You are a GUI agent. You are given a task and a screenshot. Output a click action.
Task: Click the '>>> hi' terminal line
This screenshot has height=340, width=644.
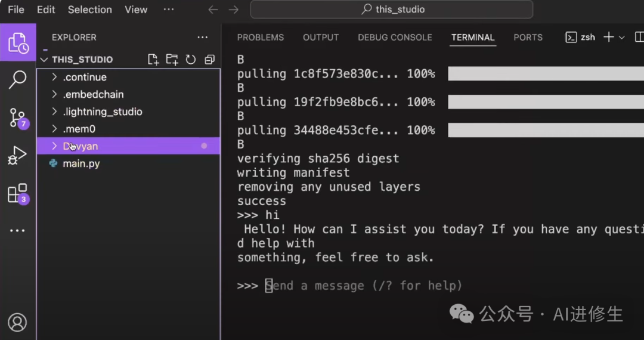pos(258,215)
